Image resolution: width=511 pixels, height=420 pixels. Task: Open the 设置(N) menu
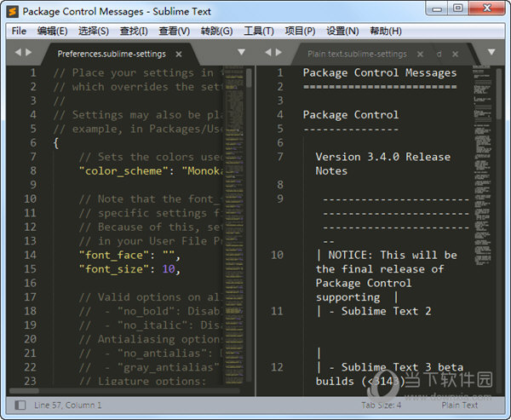(x=342, y=31)
